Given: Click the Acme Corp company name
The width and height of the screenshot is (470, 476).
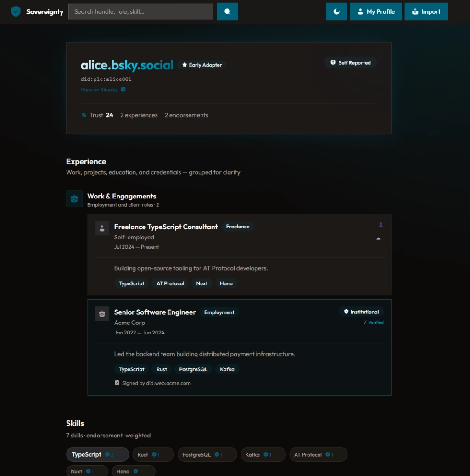Looking at the screenshot, I should coord(129,323).
